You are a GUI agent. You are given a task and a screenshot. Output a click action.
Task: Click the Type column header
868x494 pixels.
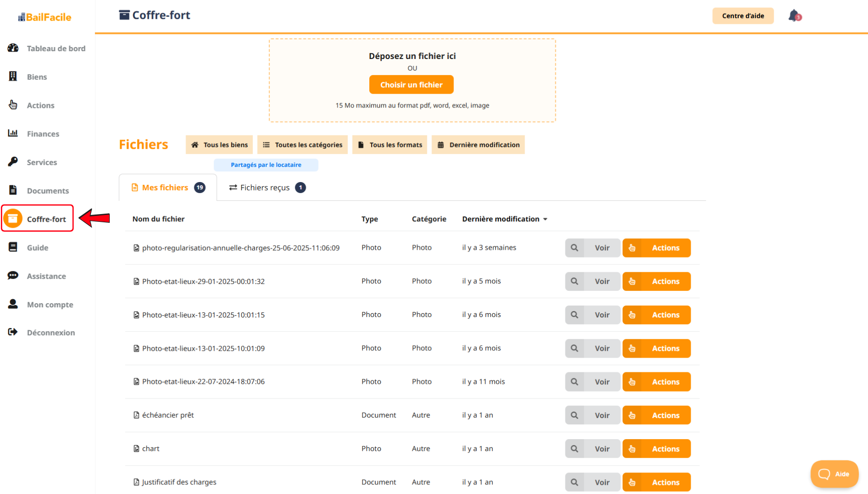[370, 219]
